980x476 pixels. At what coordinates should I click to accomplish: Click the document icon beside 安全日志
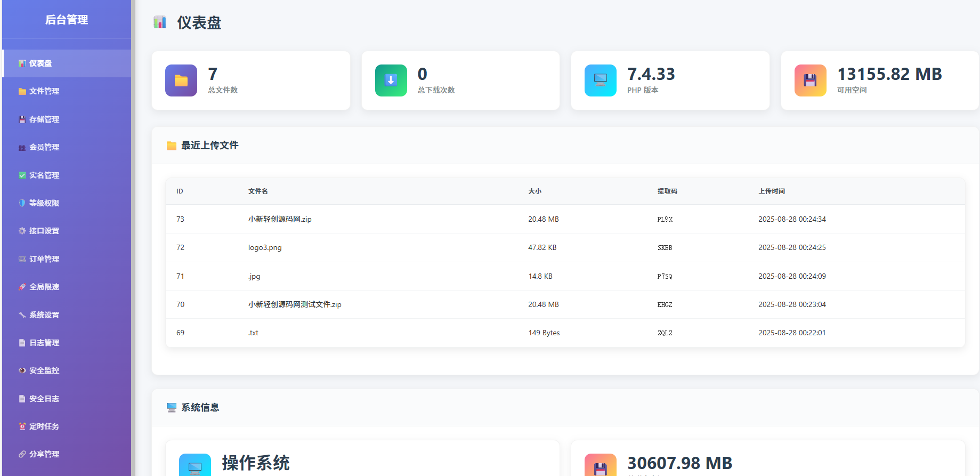click(22, 399)
